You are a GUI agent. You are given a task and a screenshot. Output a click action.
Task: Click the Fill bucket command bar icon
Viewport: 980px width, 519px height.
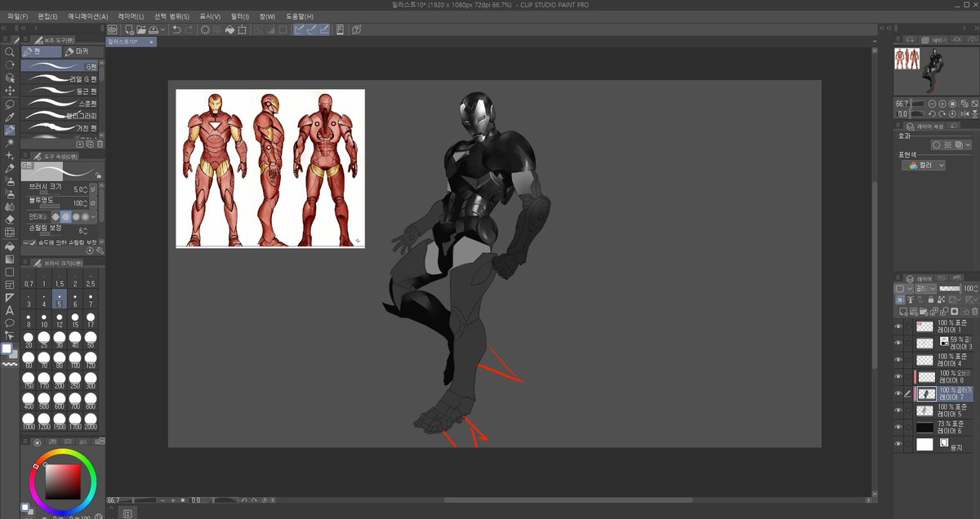point(230,29)
